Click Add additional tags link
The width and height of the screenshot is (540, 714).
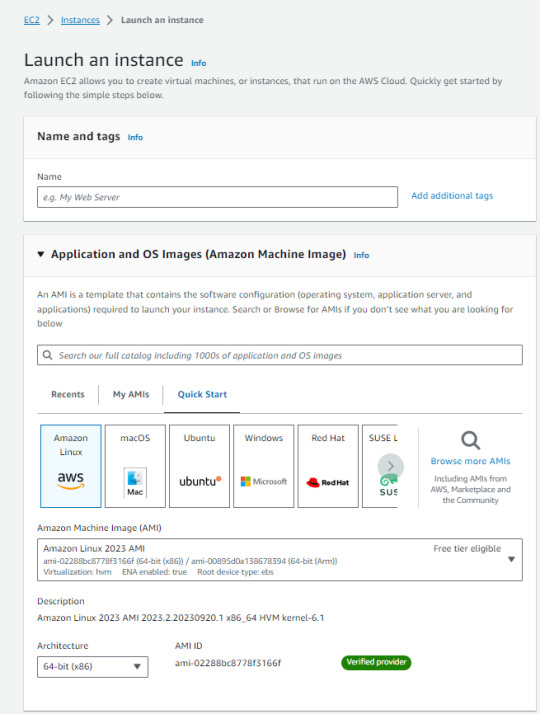coord(452,196)
